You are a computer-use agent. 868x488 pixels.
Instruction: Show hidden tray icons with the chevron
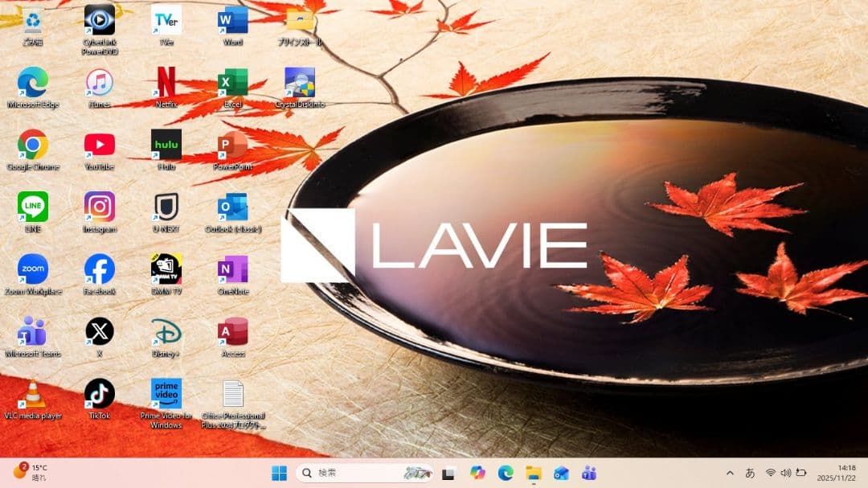pyautogui.click(x=730, y=474)
